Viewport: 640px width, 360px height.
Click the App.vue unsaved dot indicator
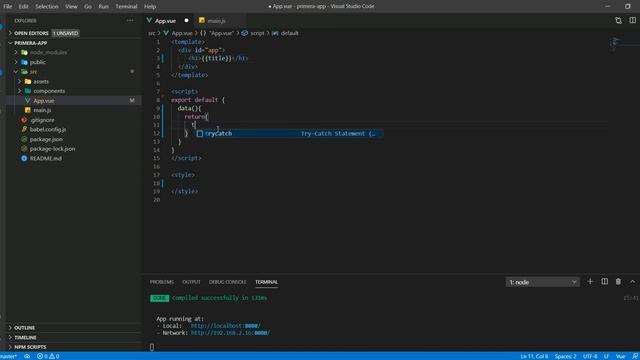(x=187, y=20)
